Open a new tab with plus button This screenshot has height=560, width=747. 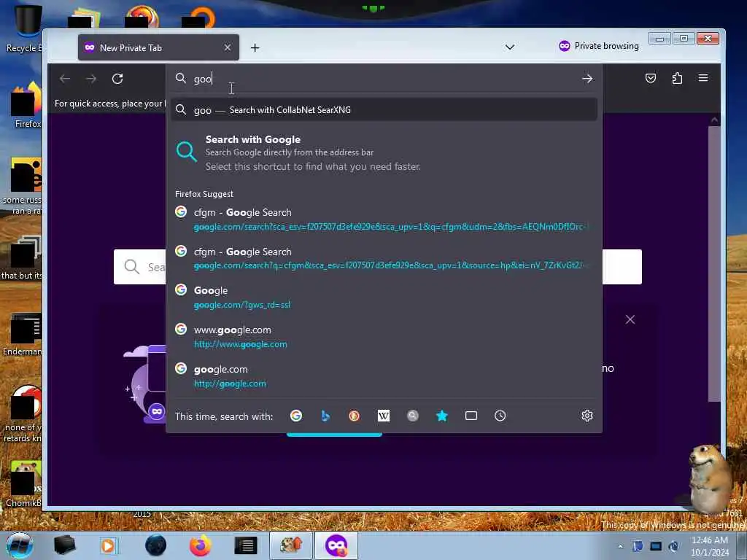(255, 47)
